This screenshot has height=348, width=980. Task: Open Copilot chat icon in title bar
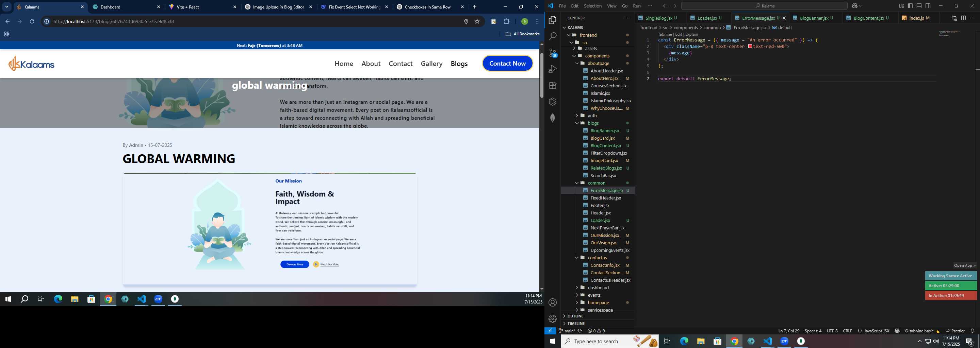[855, 6]
